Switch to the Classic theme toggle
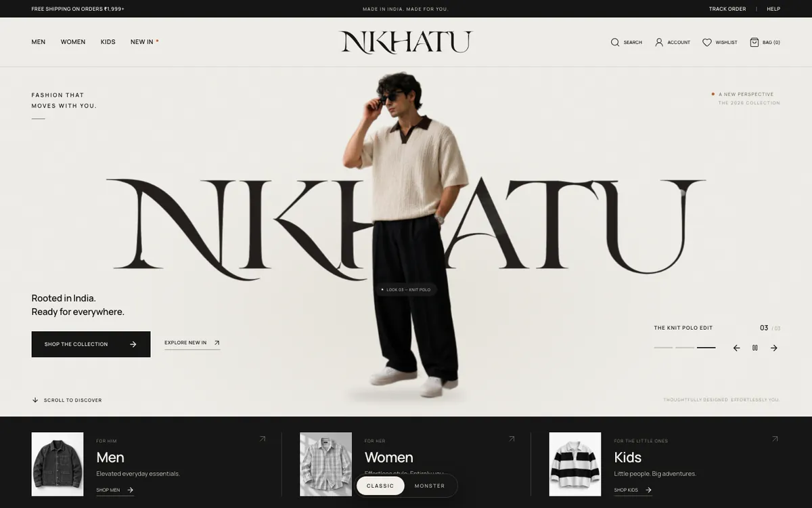The image size is (812, 508). coord(380,486)
